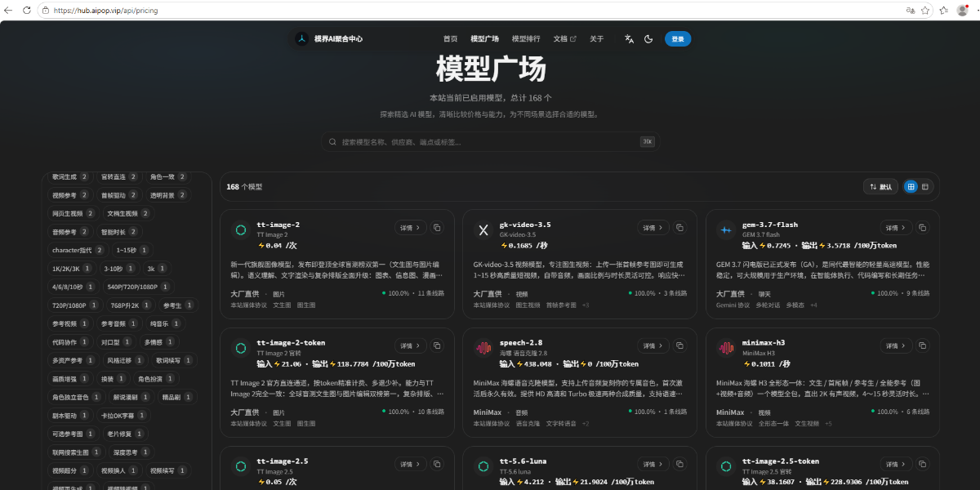Click the 168 个模型 count label

click(245, 186)
